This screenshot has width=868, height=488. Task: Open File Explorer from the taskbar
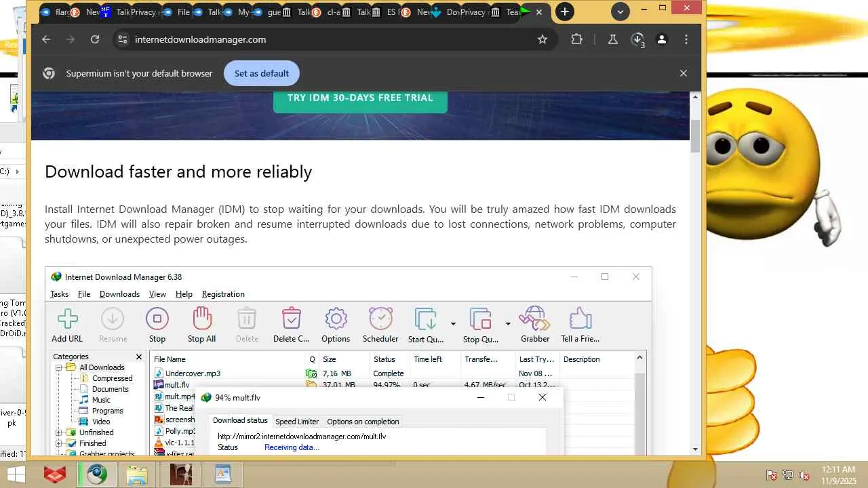click(x=138, y=474)
